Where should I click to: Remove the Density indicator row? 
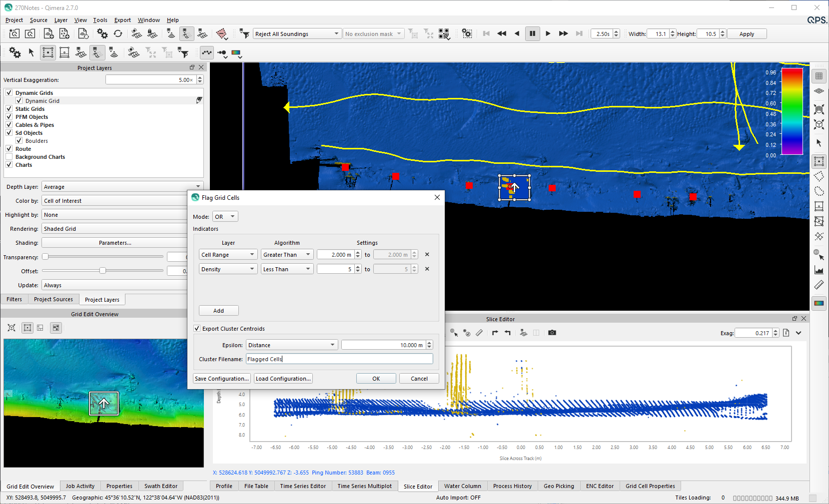427,269
